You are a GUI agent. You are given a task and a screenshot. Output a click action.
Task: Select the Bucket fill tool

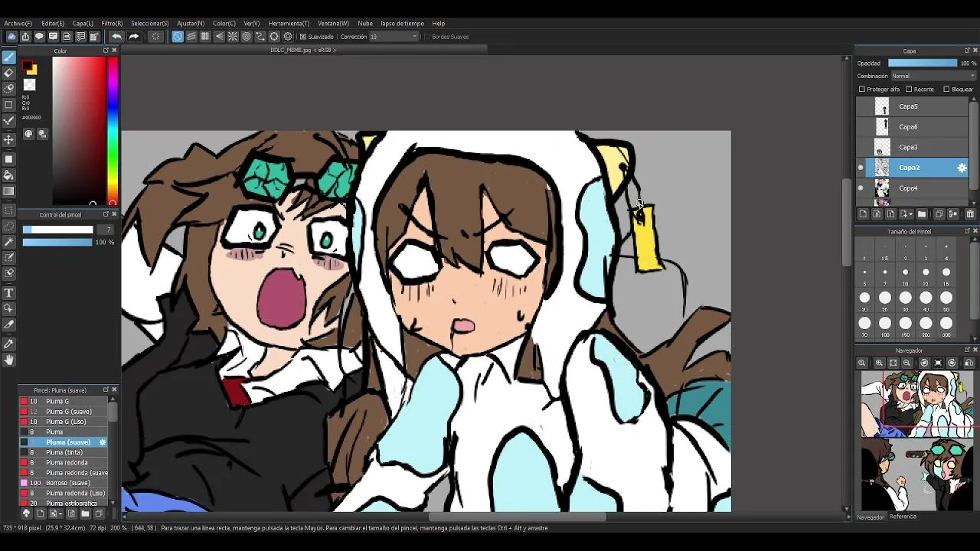pyautogui.click(x=9, y=175)
